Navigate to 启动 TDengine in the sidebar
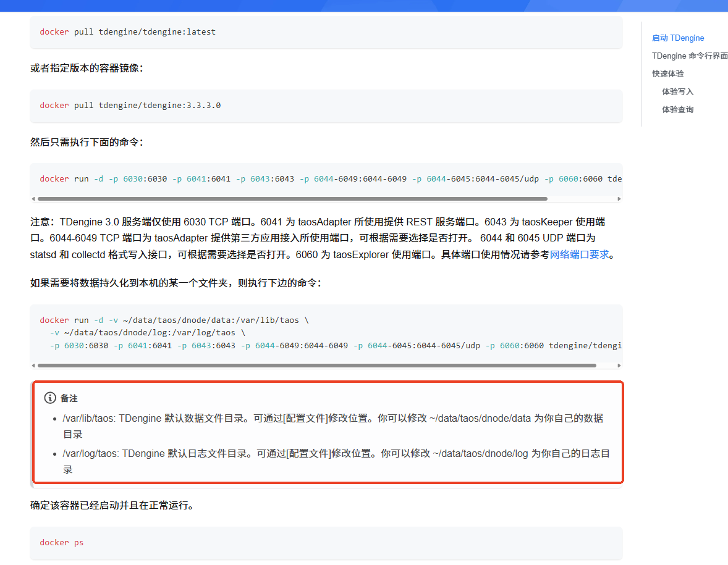This screenshot has height=565, width=728. point(678,38)
